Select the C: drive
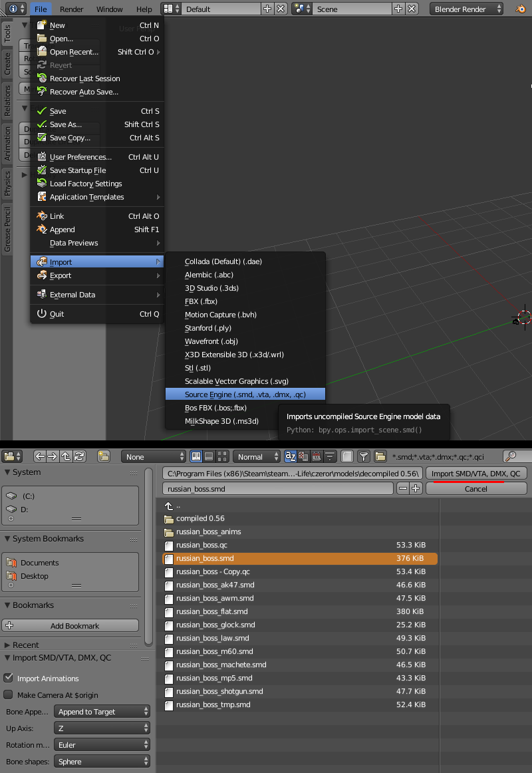 coord(70,496)
